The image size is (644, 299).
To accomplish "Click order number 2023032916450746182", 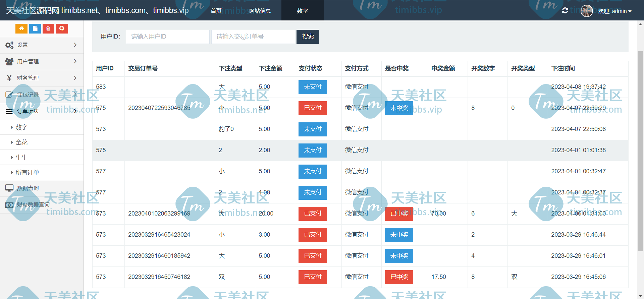I will (159, 277).
